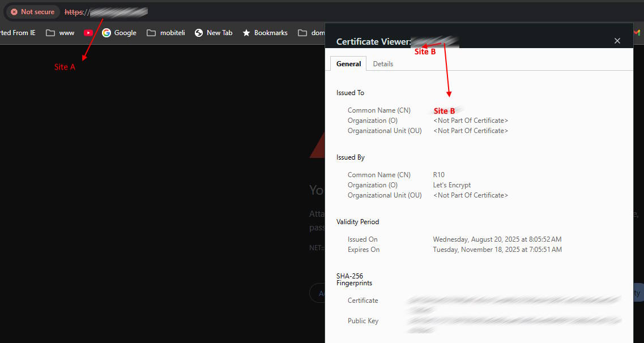The width and height of the screenshot is (644, 343).
Task: Click the Advanced button behind the dialog
Action: coord(318,293)
